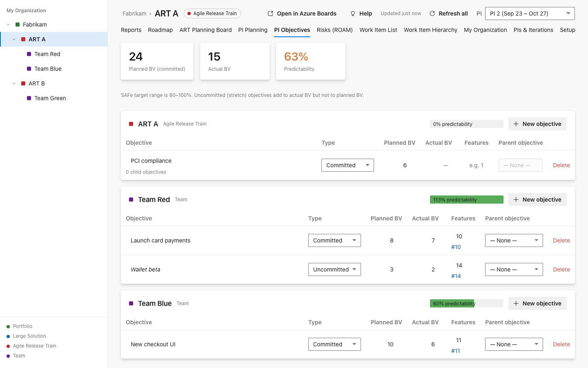Open the Type dropdown for Wallet beta

pyautogui.click(x=334, y=269)
